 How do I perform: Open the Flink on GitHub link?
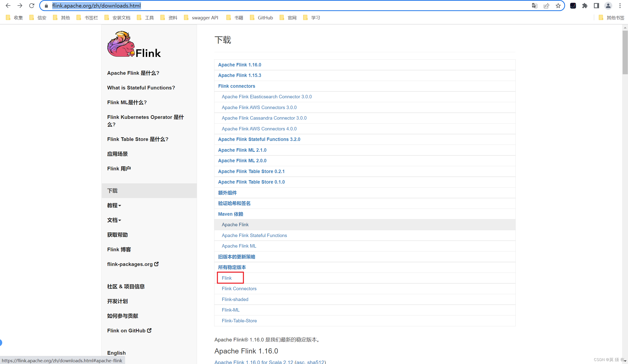click(129, 331)
